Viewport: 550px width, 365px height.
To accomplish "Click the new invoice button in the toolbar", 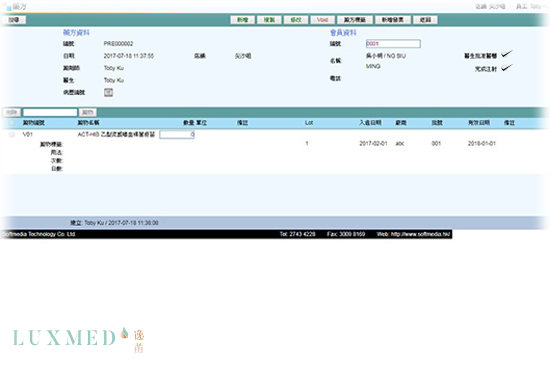I will pos(393,20).
